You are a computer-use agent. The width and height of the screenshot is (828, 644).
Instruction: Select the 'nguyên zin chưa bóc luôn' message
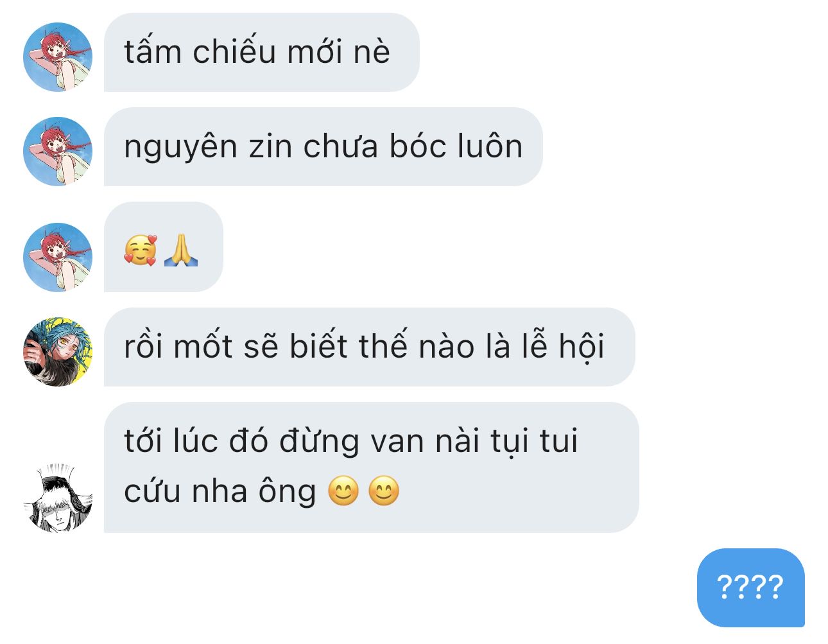click(323, 147)
